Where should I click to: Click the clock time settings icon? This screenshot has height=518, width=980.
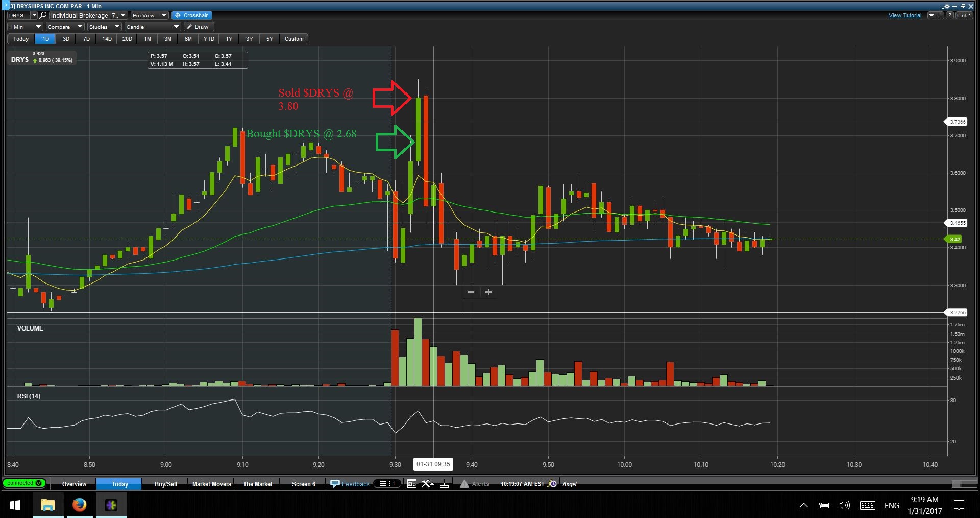552,484
